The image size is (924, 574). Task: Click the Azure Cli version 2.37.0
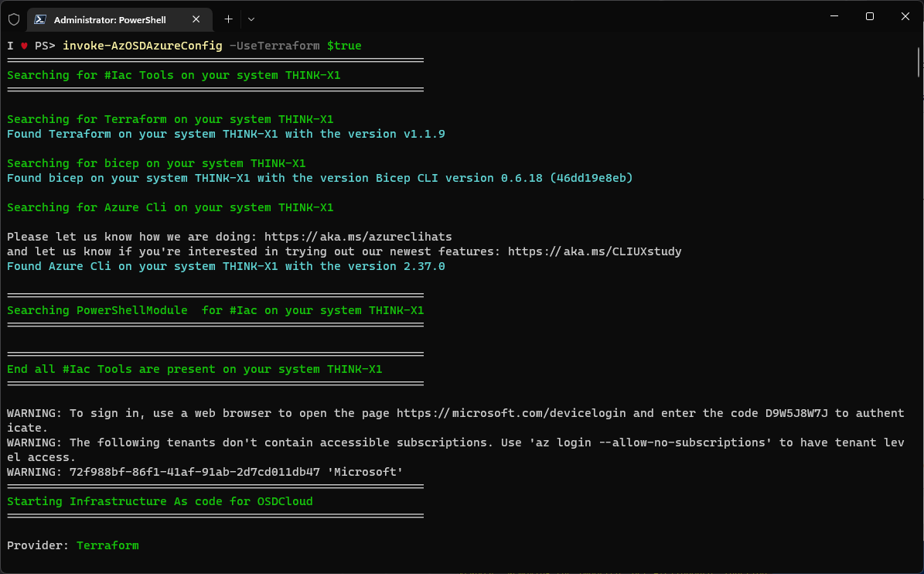pyautogui.click(x=424, y=266)
